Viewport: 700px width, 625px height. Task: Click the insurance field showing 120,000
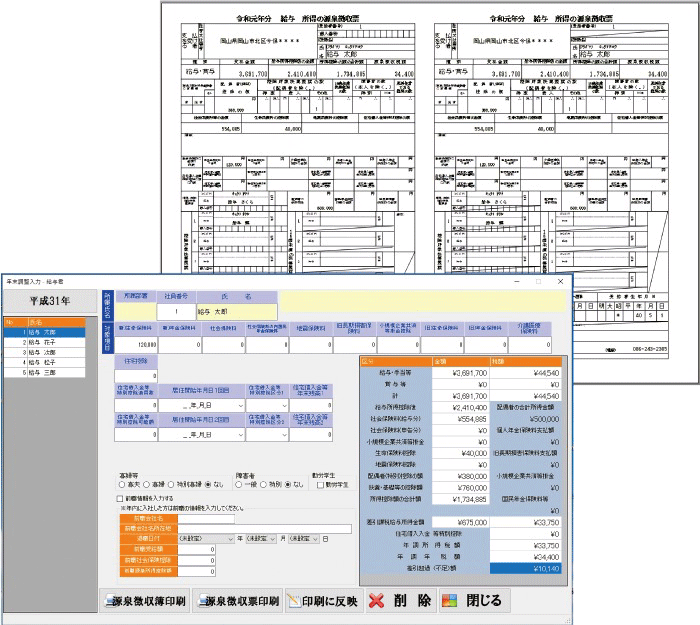[136, 345]
